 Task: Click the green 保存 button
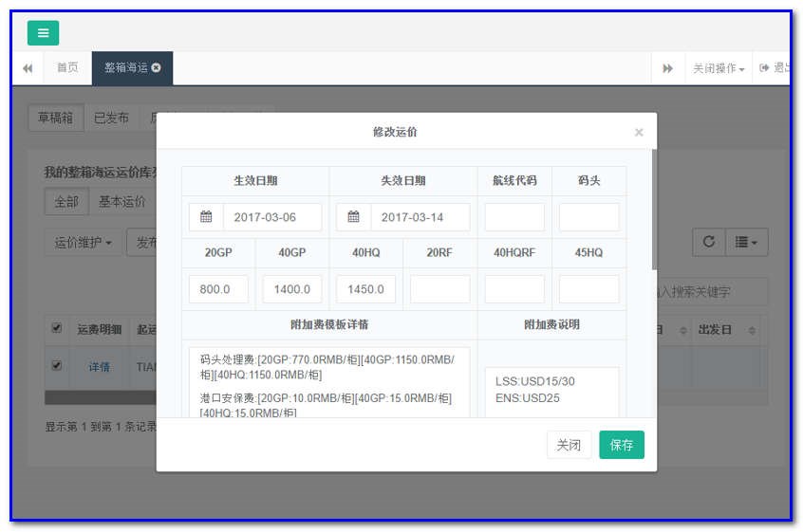pos(622,445)
